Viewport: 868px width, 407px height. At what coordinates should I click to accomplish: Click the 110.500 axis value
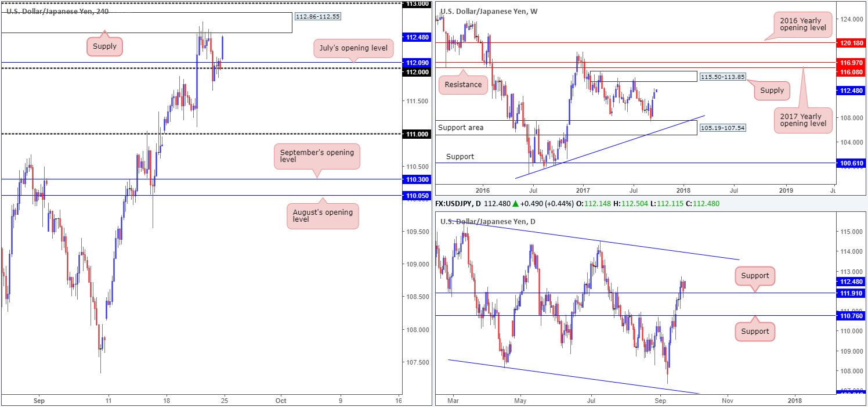pos(418,166)
